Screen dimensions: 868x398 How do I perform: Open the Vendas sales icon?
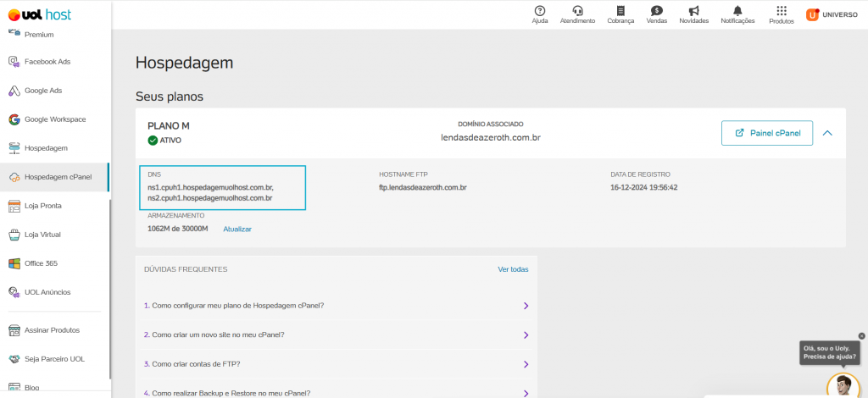click(657, 10)
